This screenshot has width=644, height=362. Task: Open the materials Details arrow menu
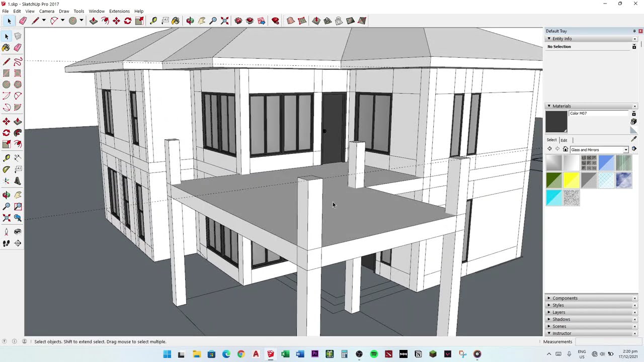pos(634,149)
